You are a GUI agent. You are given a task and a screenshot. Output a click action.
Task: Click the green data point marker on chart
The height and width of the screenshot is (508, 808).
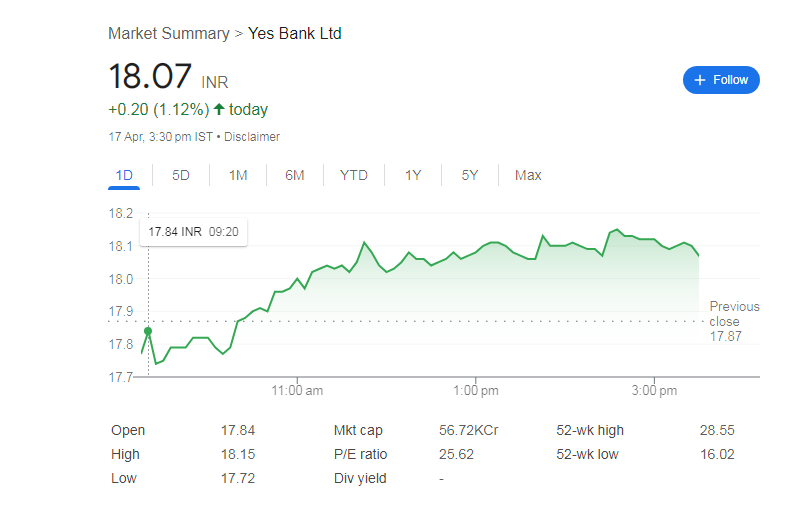coord(148,331)
